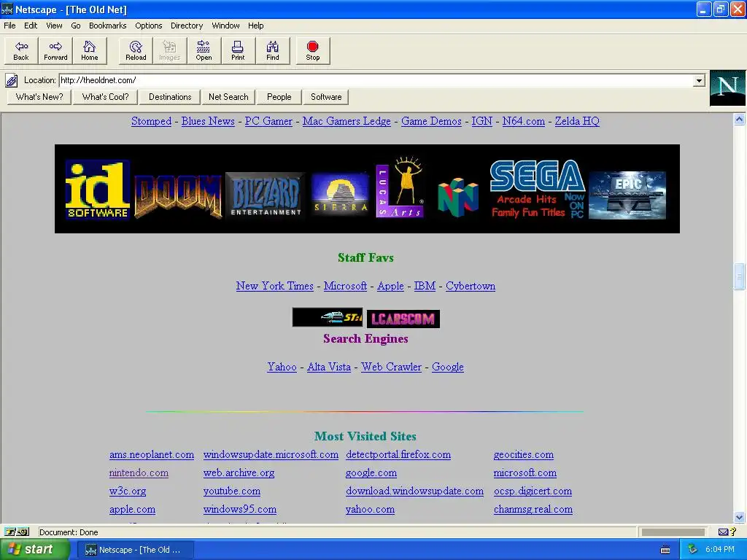Viewport: 747px width, 560px height.
Task: Open the Zelda HQ link
Action: 577,122
